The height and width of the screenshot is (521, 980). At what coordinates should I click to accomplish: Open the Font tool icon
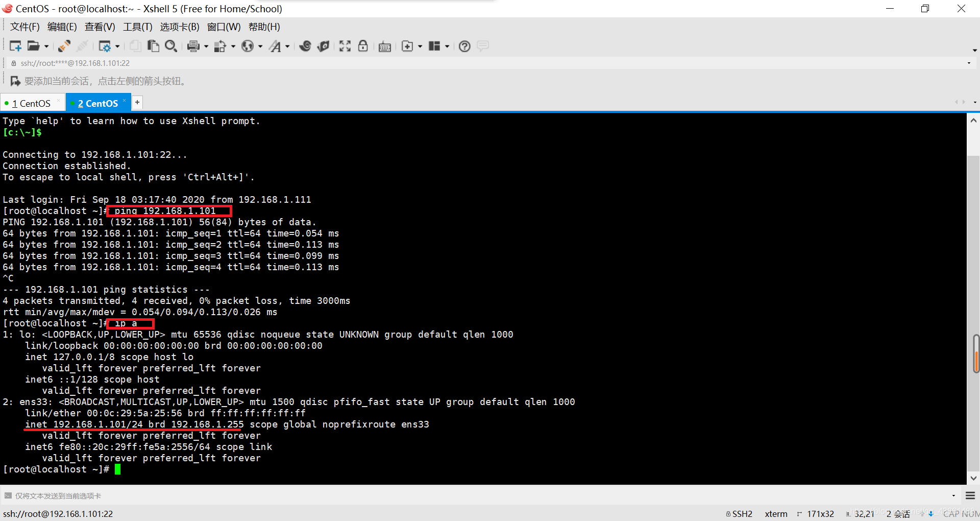[276, 46]
